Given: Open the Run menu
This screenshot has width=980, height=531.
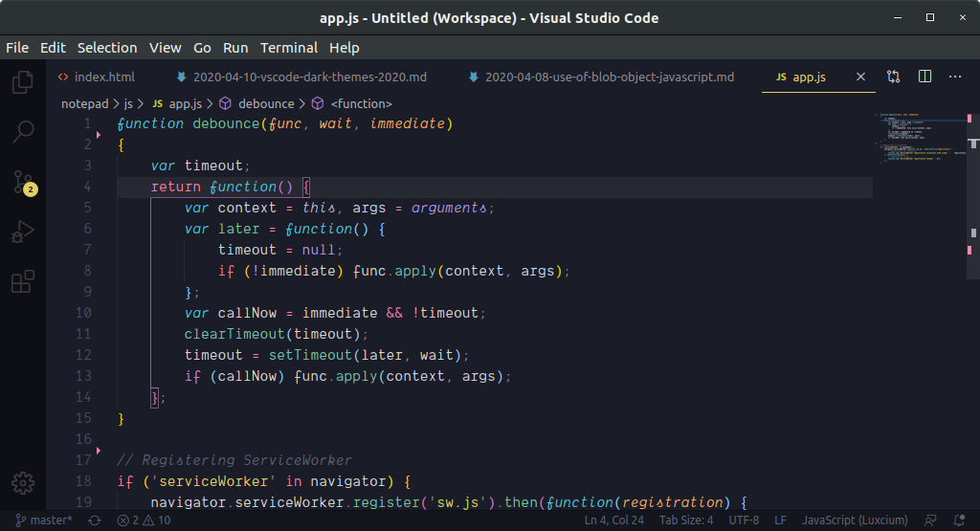Looking at the screenshot, I should click(x=235, y=48).
